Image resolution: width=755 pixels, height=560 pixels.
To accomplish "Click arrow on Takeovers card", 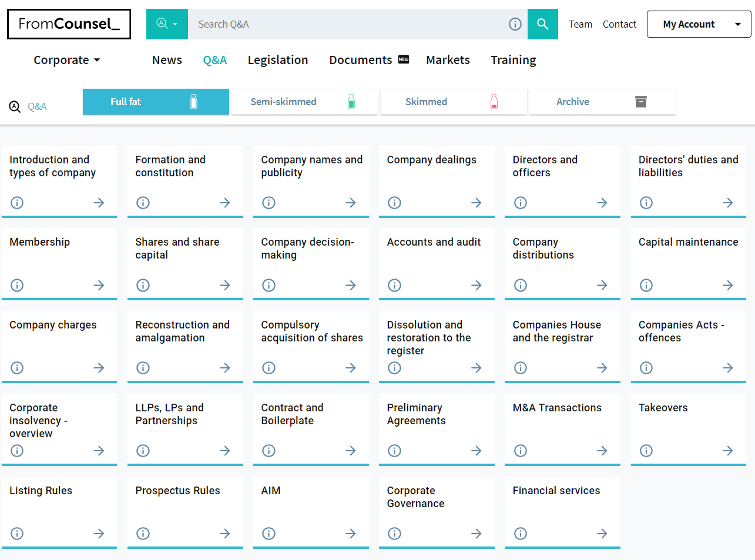I will tap(727, 451).
